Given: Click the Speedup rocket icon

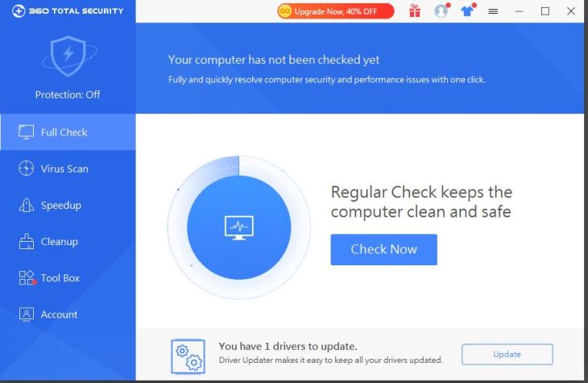Looking at the screenshot, I should click(x=26, y=205).
